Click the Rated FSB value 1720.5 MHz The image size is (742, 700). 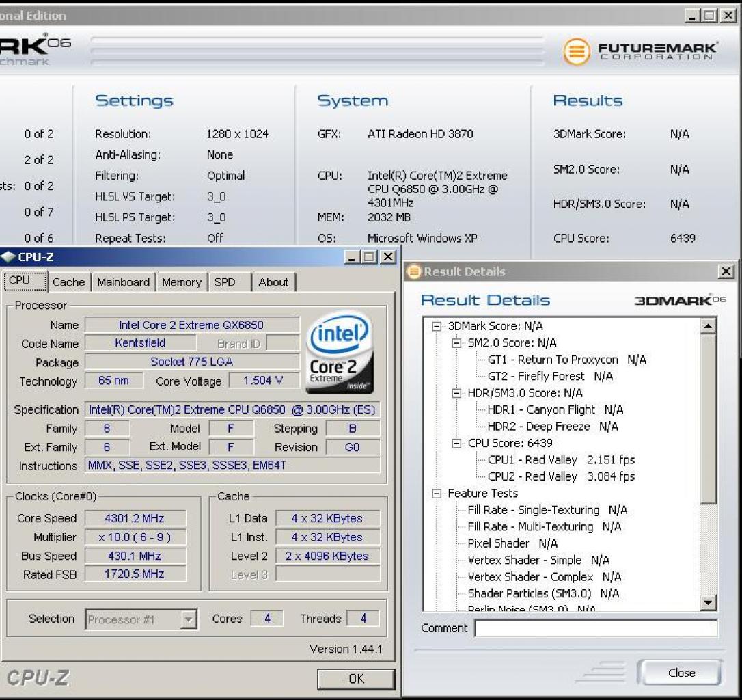click(135, 574)
